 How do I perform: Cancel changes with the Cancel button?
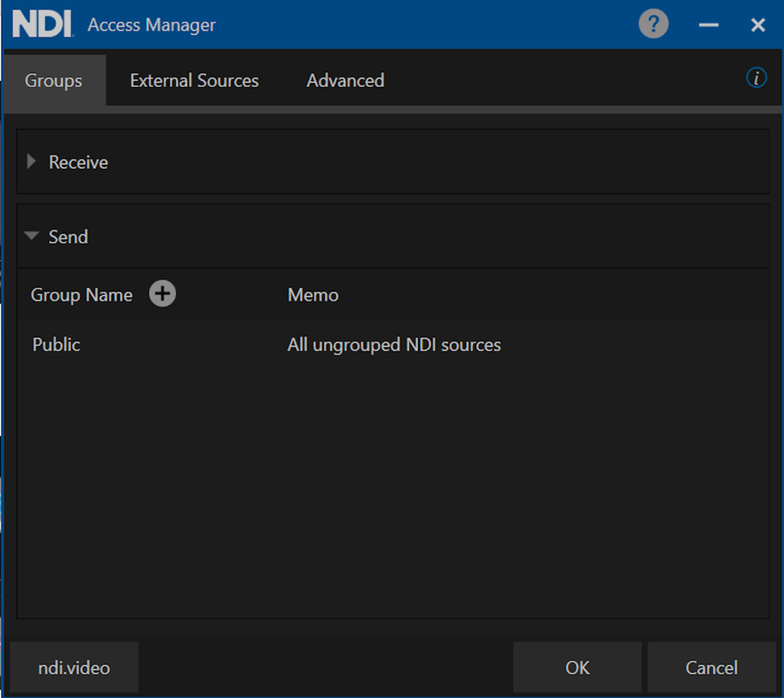point(711,667)
